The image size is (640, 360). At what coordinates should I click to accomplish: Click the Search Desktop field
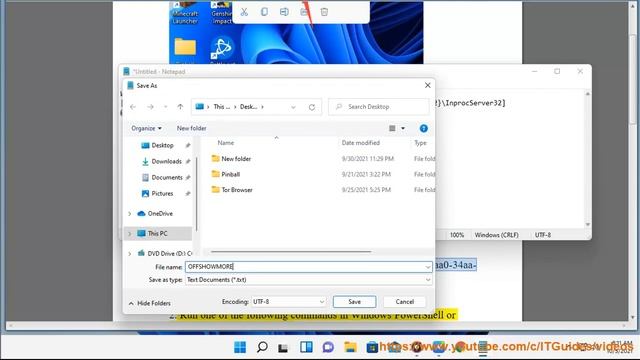(x=379, y=107)
